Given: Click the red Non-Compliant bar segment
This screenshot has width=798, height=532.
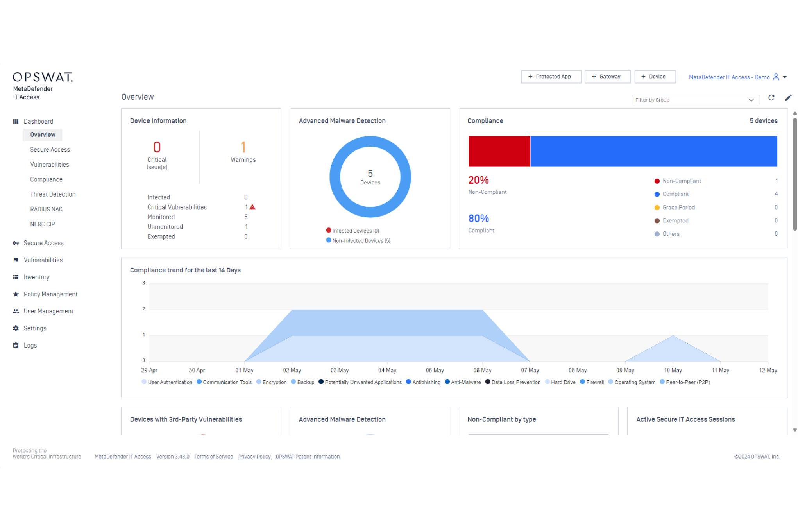Looking at the screenshot, I should coord(499,151).
